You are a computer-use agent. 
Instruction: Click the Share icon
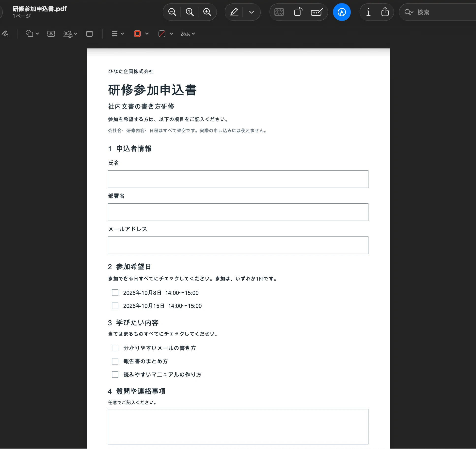385,12
